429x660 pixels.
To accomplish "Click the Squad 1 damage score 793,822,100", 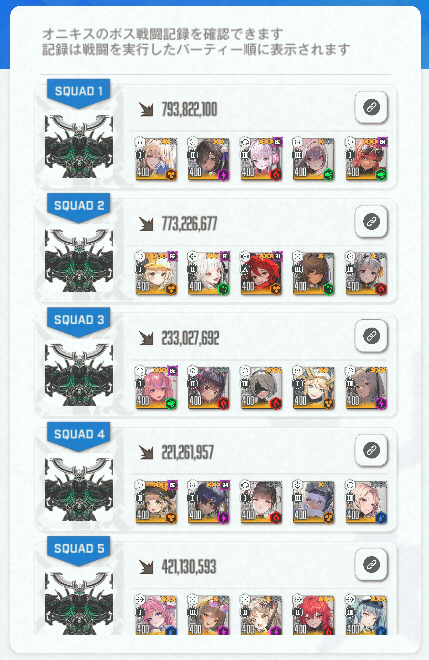I will [x=189, y=110].
